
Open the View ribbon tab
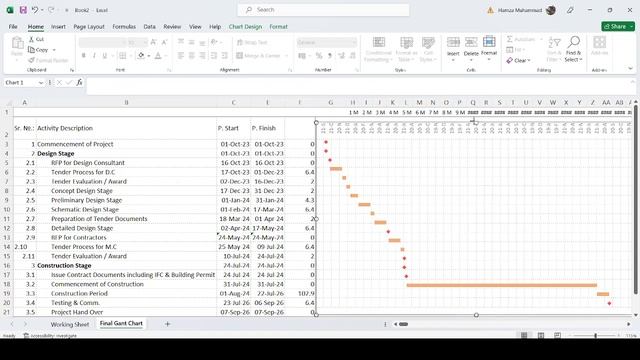click(x=195, y=27)
